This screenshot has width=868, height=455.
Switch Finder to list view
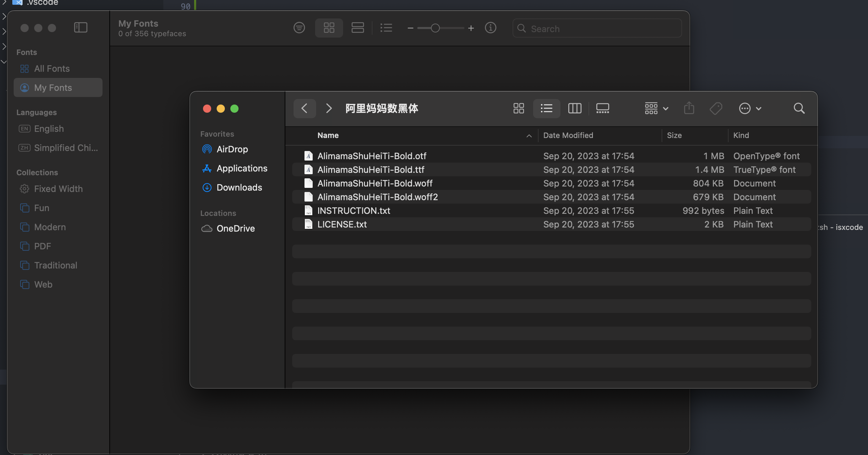click(546, 109)
